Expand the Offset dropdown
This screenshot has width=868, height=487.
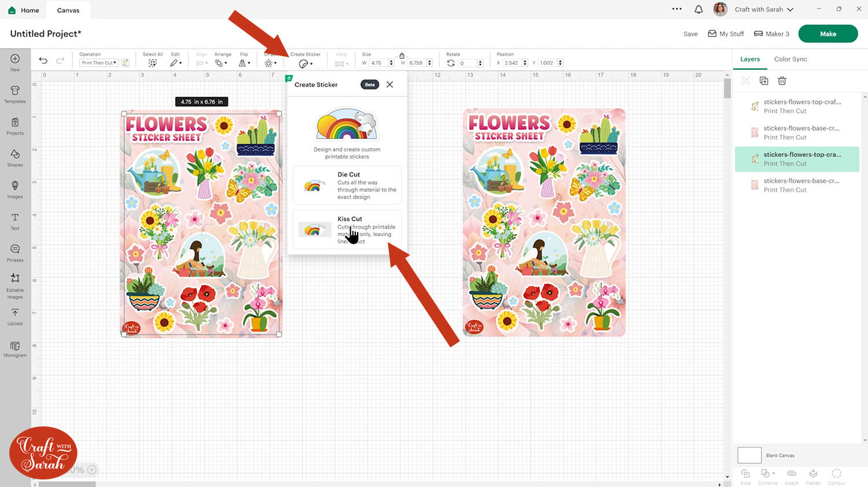270,63
